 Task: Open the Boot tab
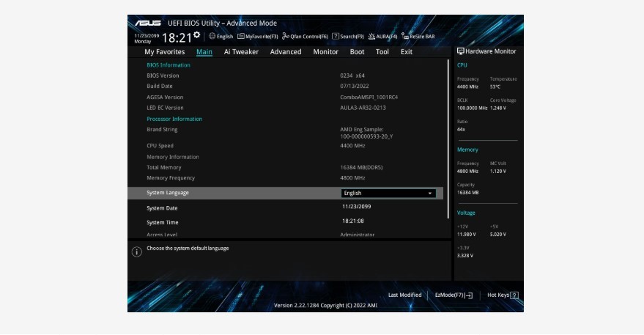(357, 52)
